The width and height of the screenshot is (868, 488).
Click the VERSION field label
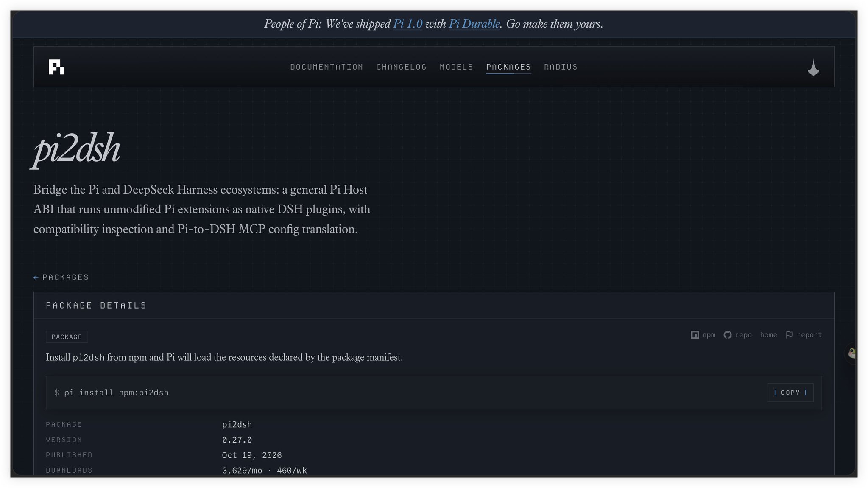tap(64, 440)
